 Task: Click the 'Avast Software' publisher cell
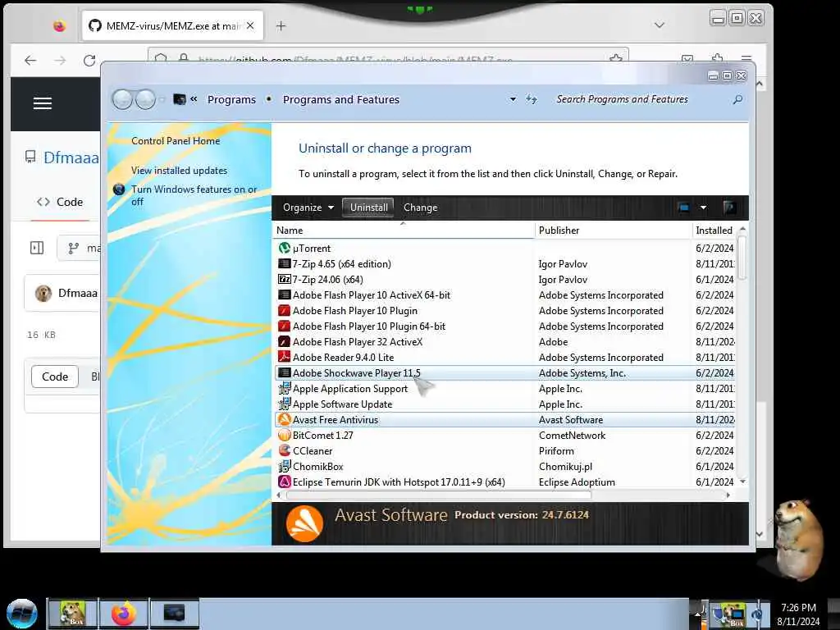point(571,419)
